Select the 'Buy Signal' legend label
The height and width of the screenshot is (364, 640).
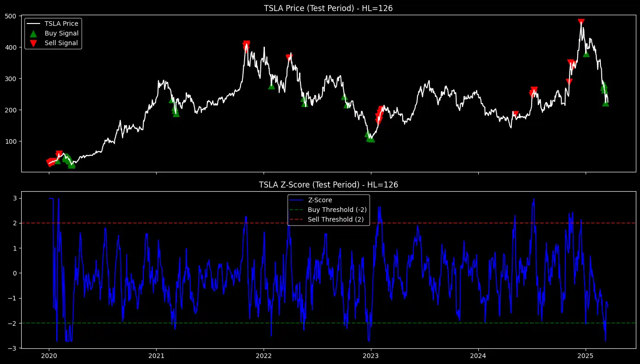point(61,33)
